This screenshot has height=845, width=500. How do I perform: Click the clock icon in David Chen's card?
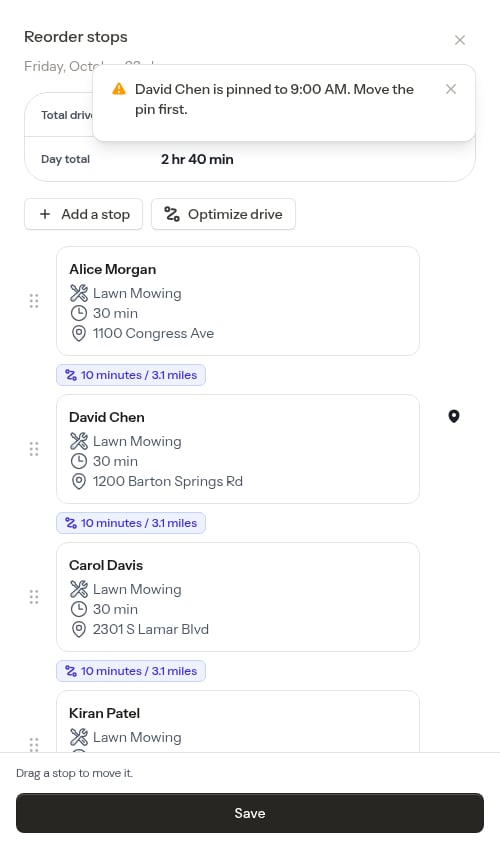pyautogui.click(x=79, y=461)
